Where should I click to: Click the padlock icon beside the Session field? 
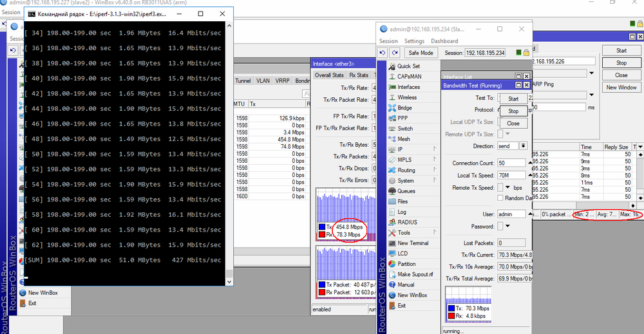(526, 53)
